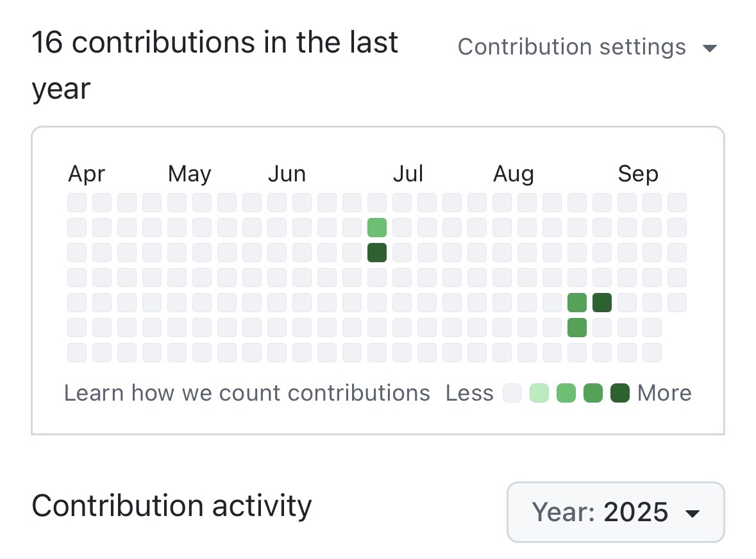Click the Apr month label

click(87, 174)
